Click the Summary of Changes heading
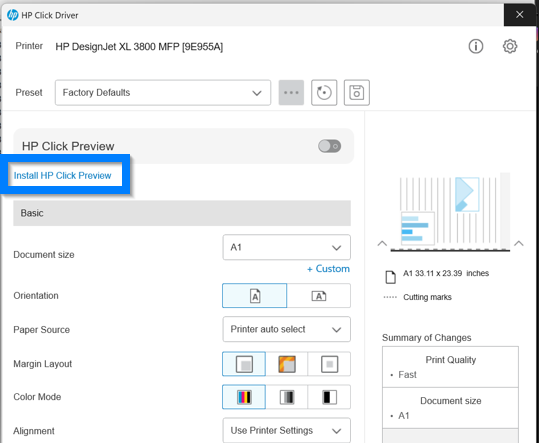This screenshot has height=443, width=539. coord(427,338)
